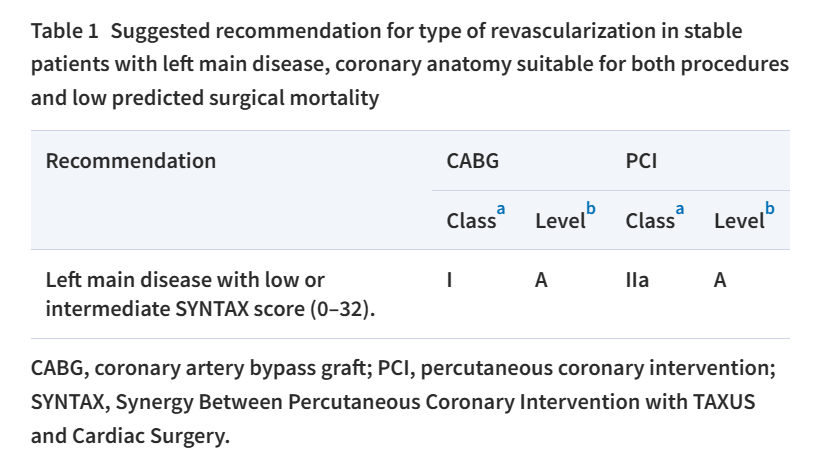Open footnote 'b' link beside PCI Level
This screenshot has height=462, width=815.
770,208
